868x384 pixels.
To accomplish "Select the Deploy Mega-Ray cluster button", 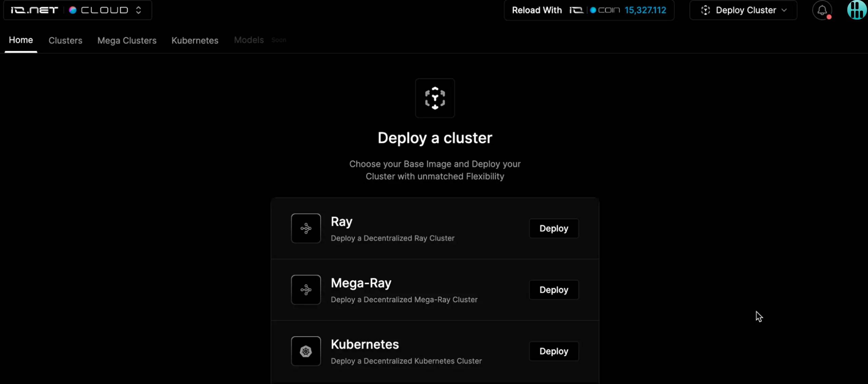I will point(553,289).
